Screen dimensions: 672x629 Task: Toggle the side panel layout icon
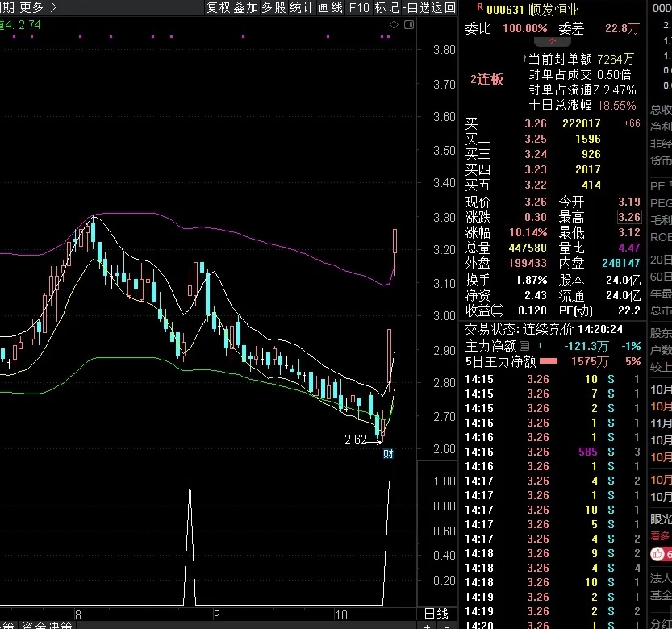[x=409, y=25]
